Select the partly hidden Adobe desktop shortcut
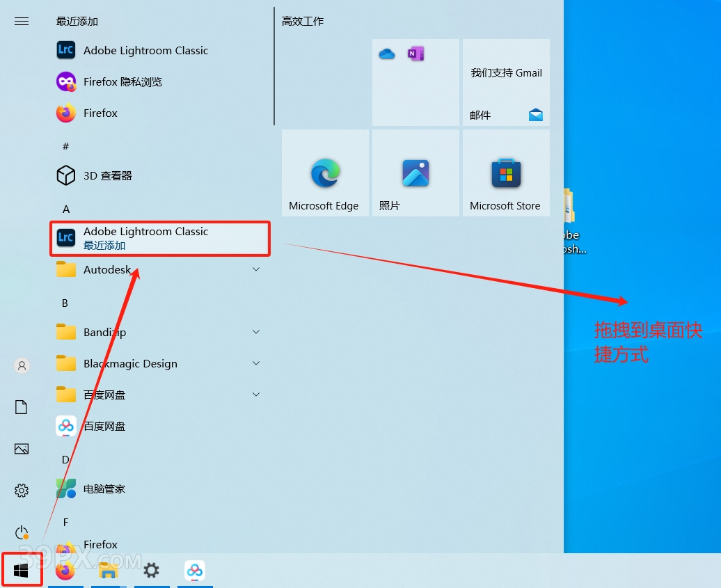Image resolution: width=721 pixels, height=588 pixels. pyautogui.click(x=575, y=221)
